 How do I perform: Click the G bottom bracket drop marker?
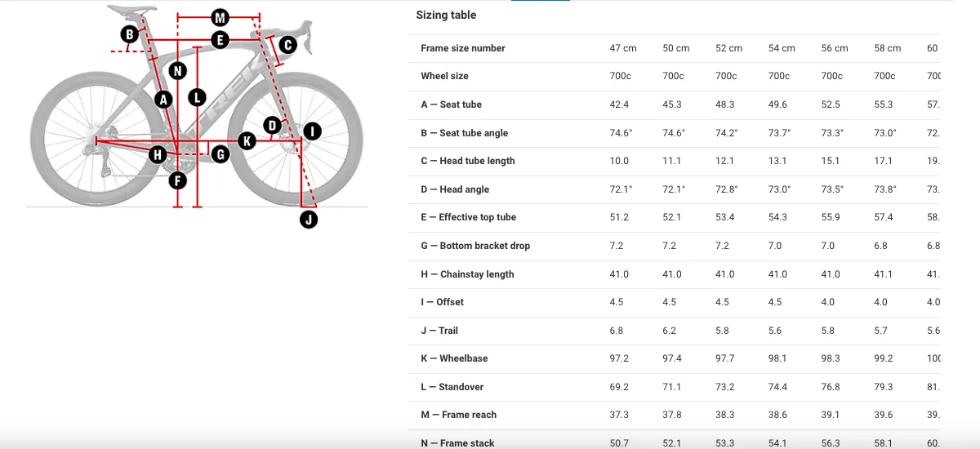point(219,153)
